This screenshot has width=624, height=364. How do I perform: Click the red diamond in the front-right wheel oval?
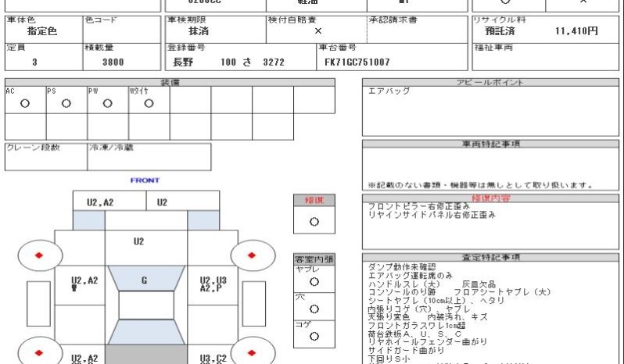coord(252,255)
